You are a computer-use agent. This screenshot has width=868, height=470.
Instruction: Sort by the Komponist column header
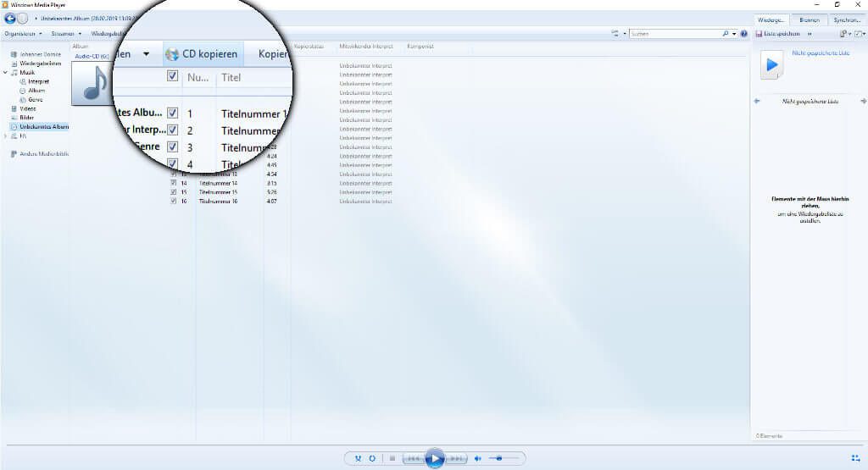[x=420, y=47]
